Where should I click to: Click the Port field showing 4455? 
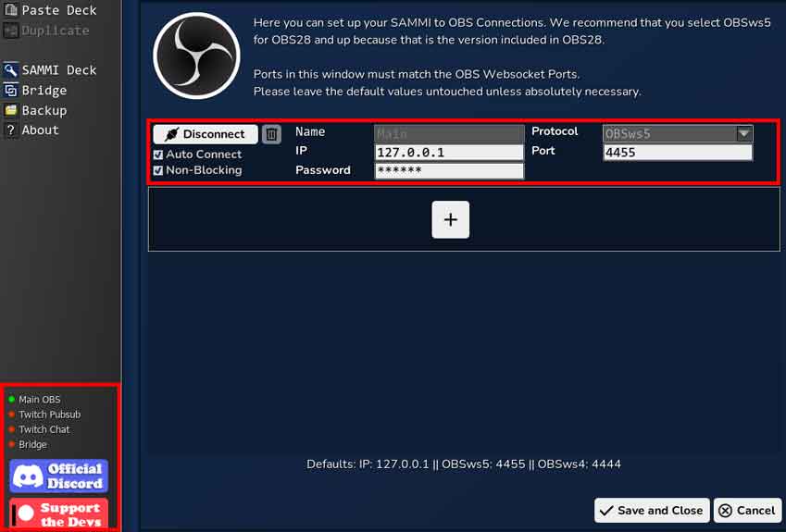pos(678,153)
